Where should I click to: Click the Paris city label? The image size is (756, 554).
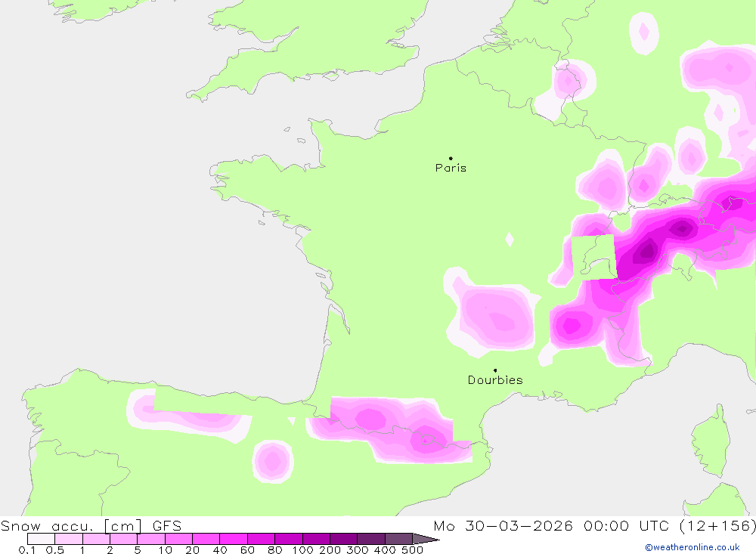[451, 168]
